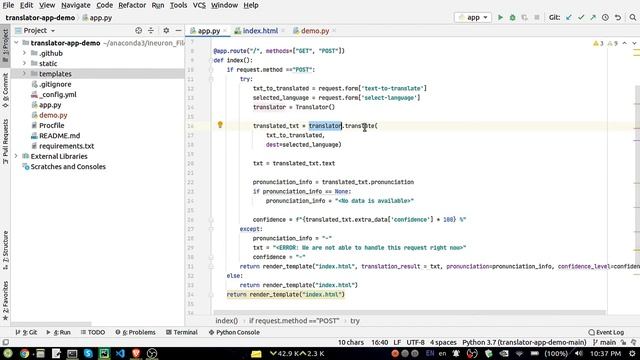Screen dimensions: 640x360
Task: Open Search Everywhere magnifier
Action: (x=633, y=18)
